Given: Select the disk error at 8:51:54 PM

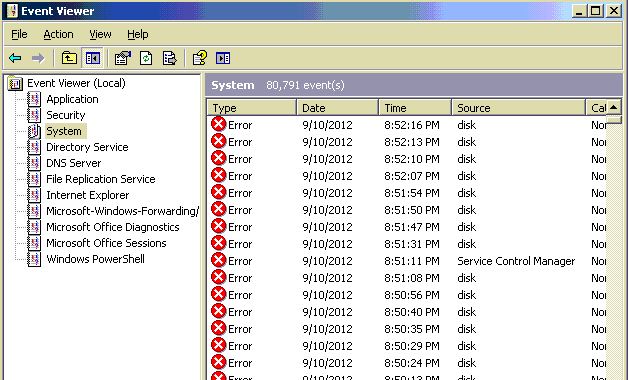Looking at the screenshot, I should click(407, 193).
